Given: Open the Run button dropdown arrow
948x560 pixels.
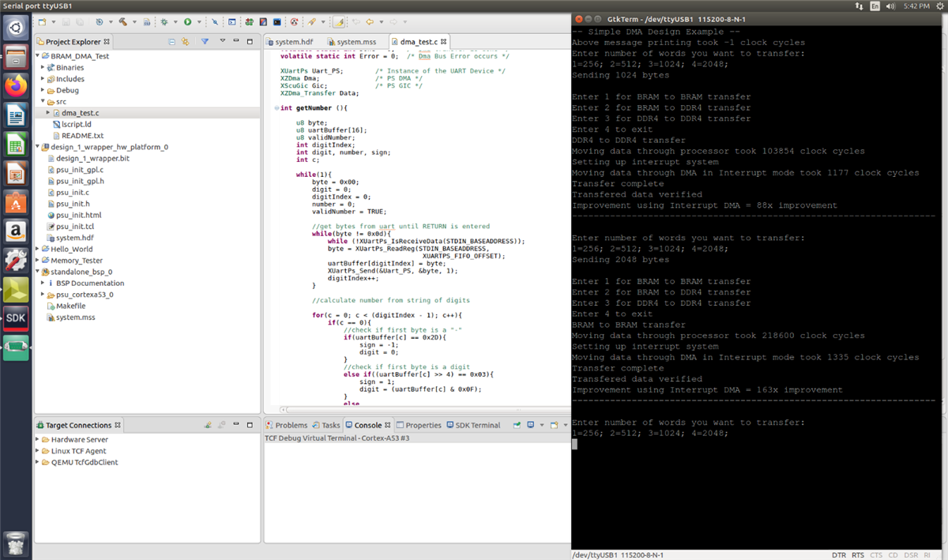Looking at the screenshot, I should [x=198, y=22].
